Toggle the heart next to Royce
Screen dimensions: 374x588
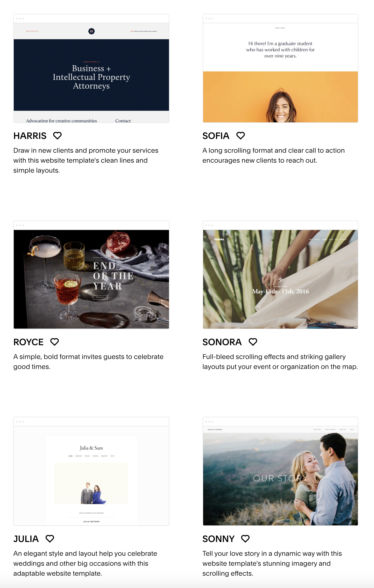point(55,342)
